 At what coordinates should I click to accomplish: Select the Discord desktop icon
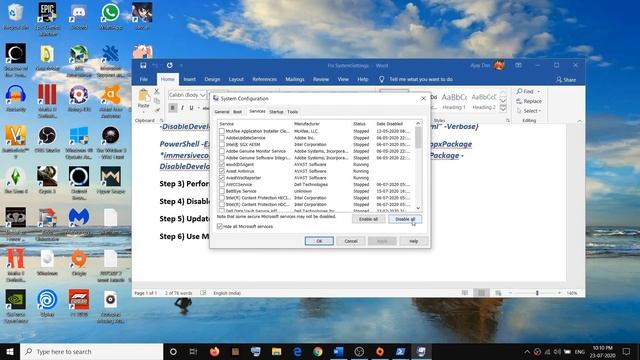[x=79, y=16]
